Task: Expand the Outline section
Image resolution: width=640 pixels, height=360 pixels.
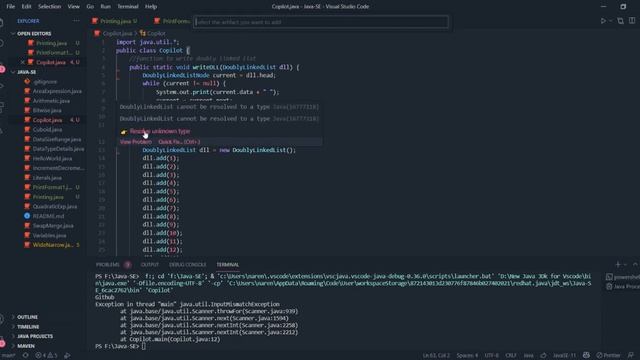Action: pos(27,317)
